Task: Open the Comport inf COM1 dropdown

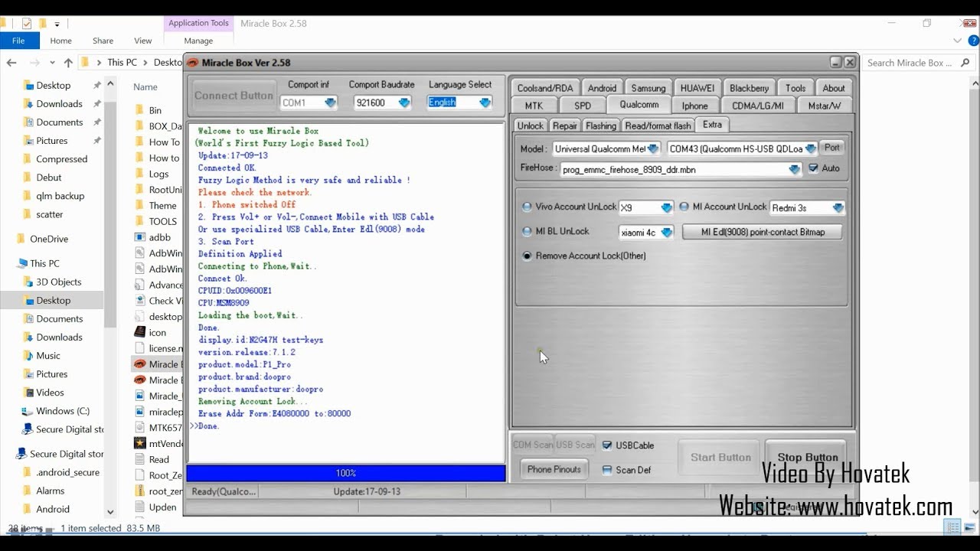Action: 330,103
